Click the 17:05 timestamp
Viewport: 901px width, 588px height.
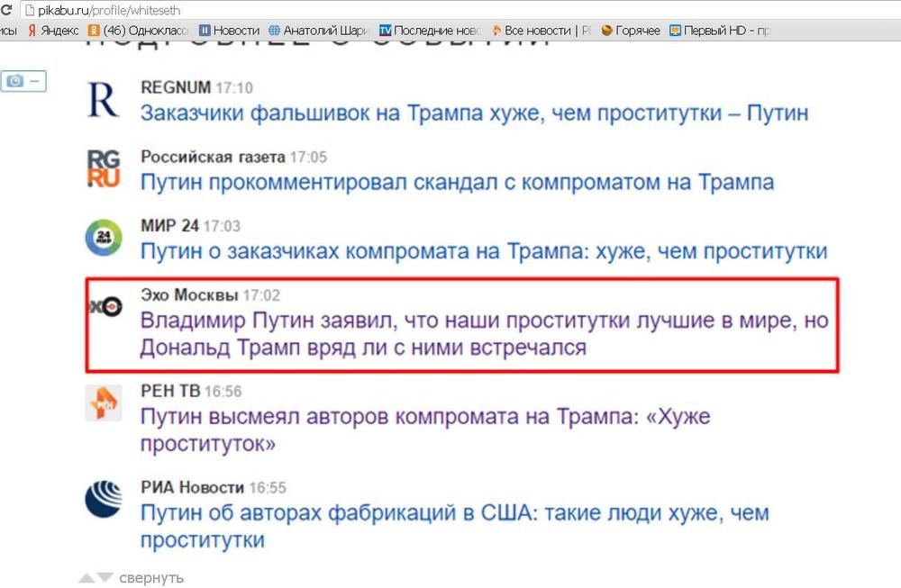pos(308,158)
